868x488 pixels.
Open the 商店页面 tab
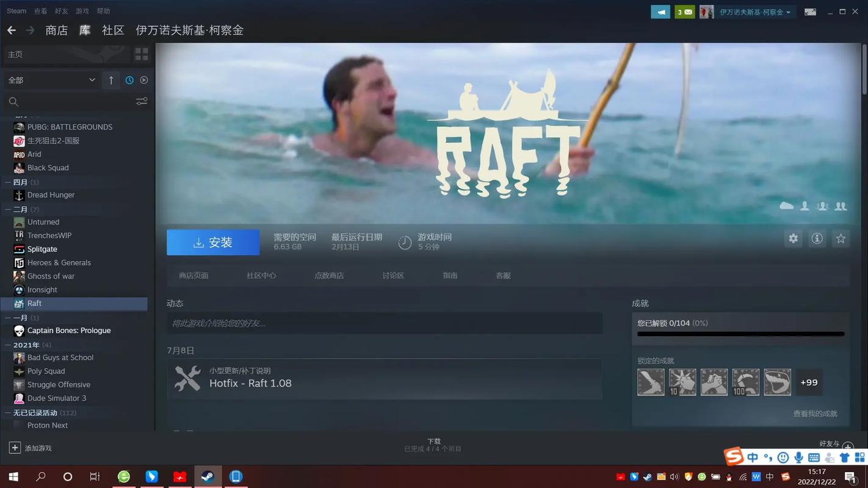[x=193, y=276]
